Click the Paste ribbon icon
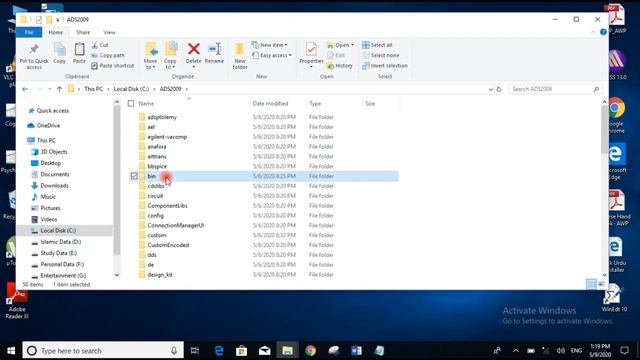This screenshot has height=360, width=640. (79, 53)
